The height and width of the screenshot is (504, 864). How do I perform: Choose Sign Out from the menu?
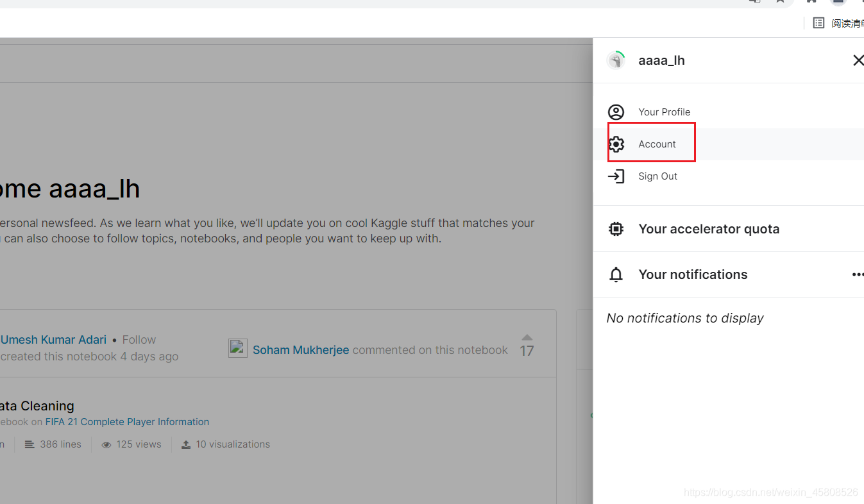[x=657, y=176]
